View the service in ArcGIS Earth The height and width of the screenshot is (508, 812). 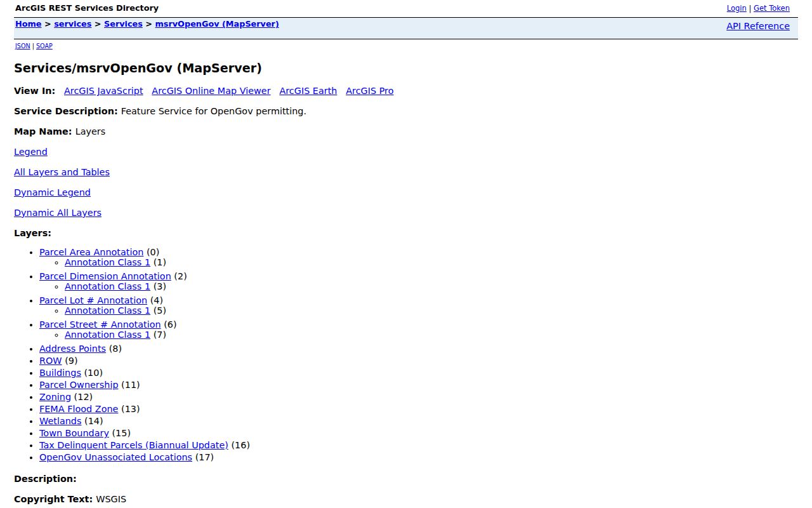click(308, 91)
